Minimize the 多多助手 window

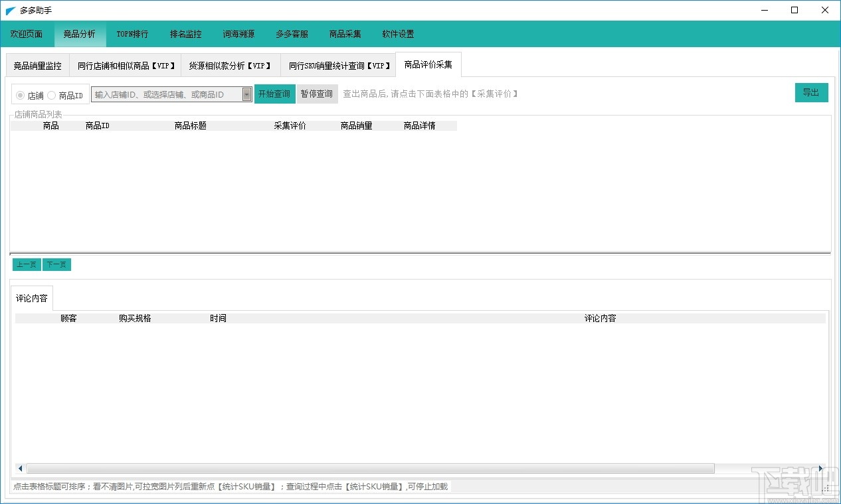(x=764, y=10)
